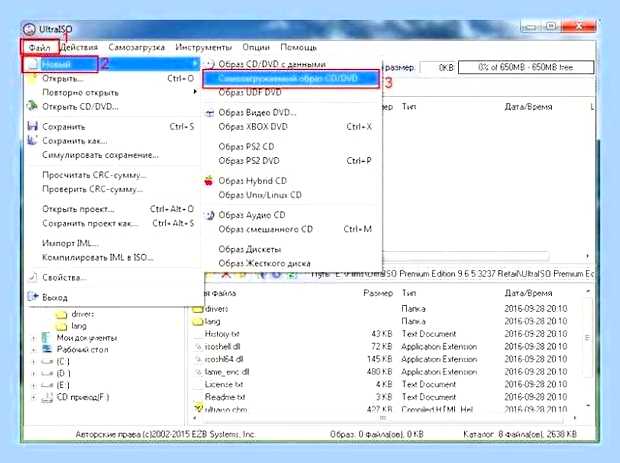Click the disc capacity bar 650MB free
Screen dimensions: 620x463
(526, 67)
